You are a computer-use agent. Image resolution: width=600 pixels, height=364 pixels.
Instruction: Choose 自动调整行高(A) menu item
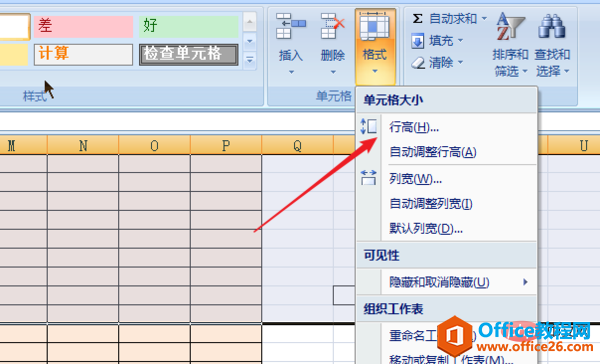point(447,152)
